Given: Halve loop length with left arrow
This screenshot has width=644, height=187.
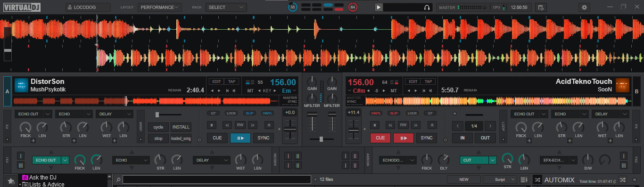Looking at the screenshot, I should (458, 126).
